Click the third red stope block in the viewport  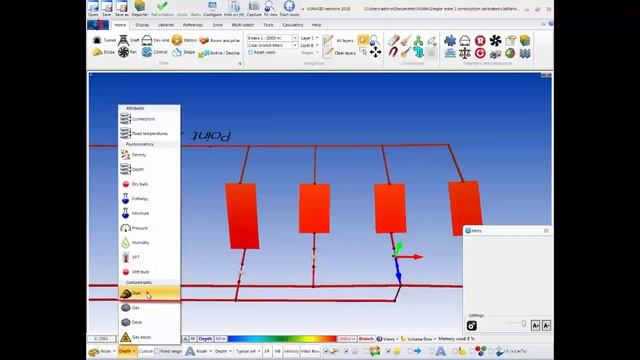(x=390, y=208)
